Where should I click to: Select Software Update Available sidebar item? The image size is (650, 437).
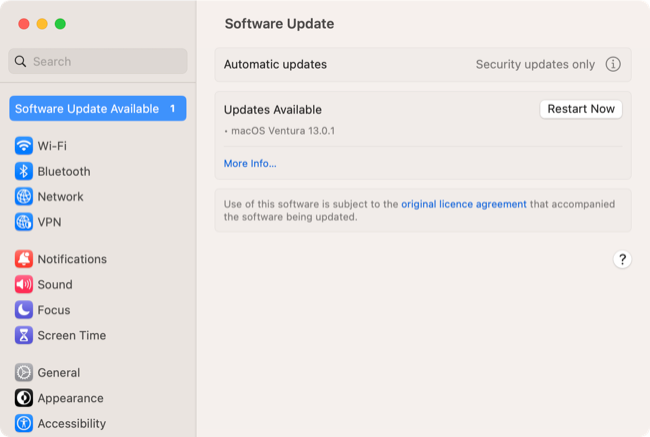coord(97,108)
